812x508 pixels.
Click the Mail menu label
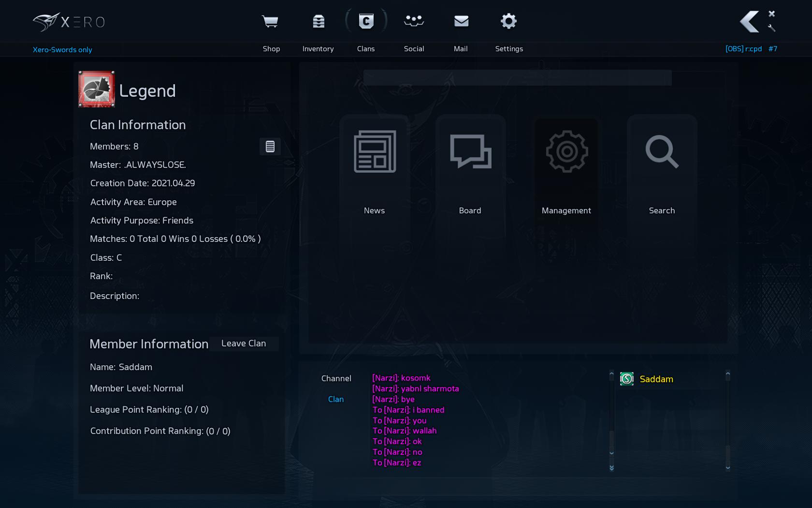coord(461,49)
